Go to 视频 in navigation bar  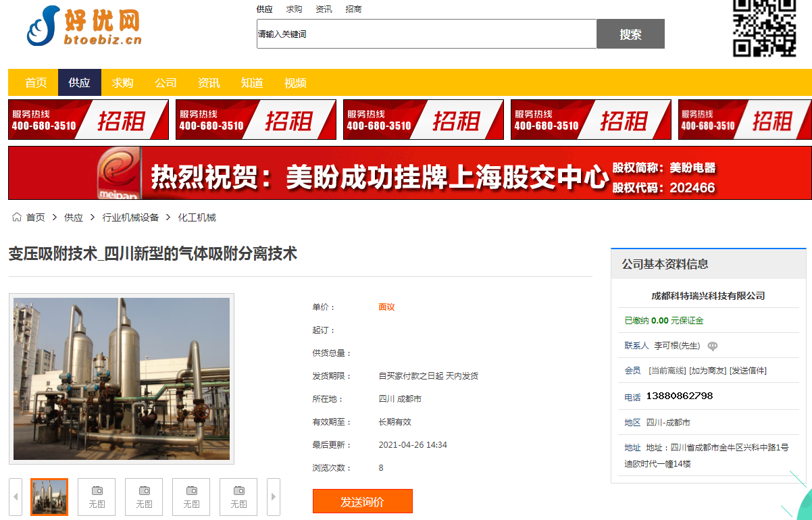pyautogui.click(x=295, y=83)
